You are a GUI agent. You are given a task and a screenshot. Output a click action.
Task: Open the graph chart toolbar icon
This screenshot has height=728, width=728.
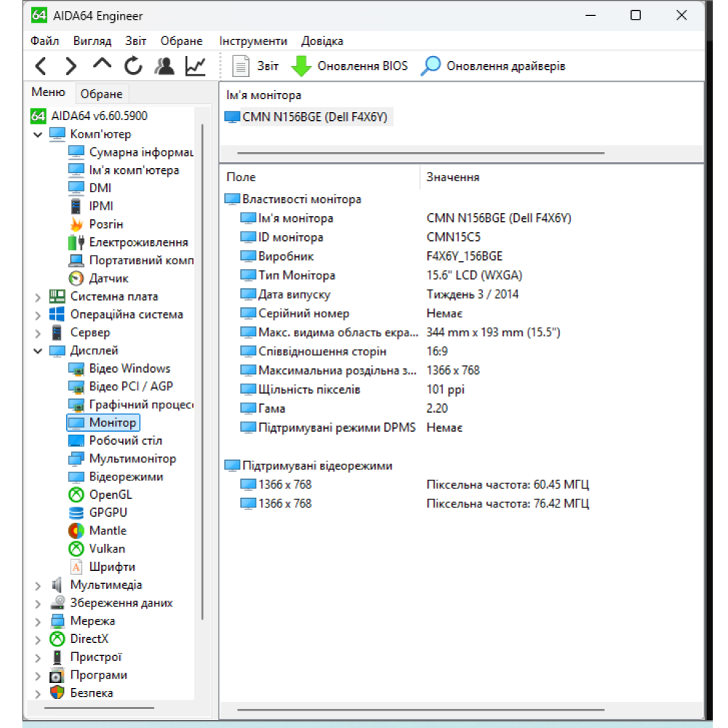pos(195,66)
